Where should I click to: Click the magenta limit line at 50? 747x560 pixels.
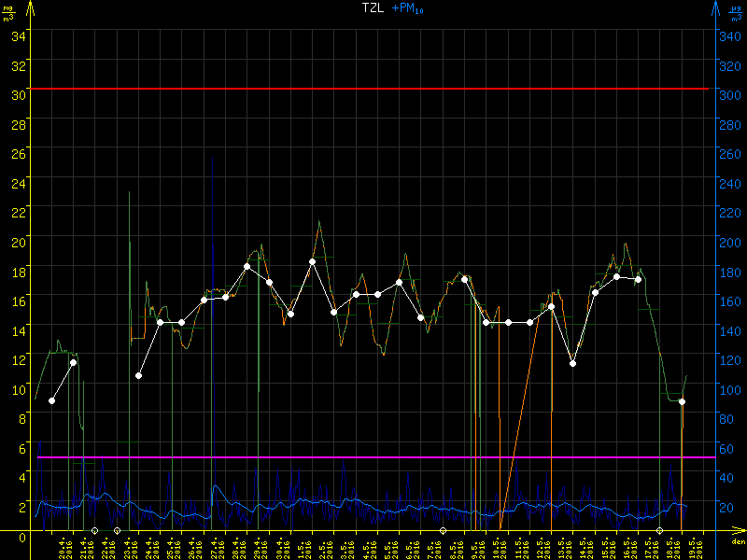(x=373, y=457)
